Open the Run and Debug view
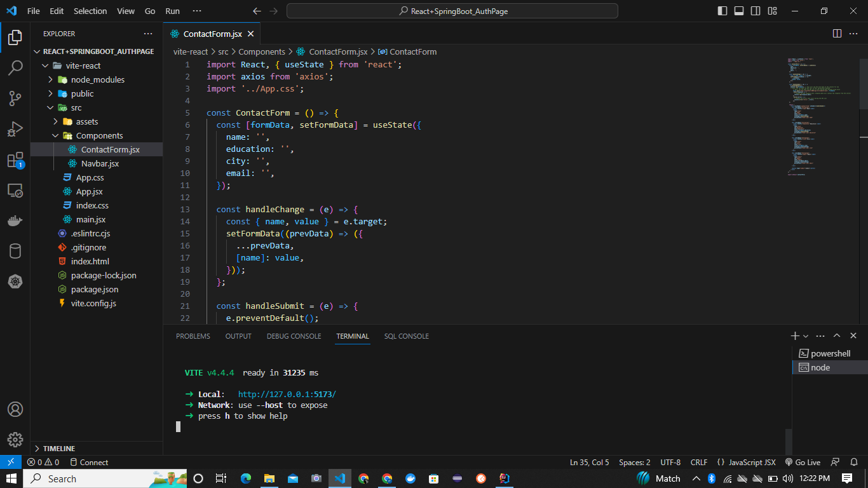Screen dimensions: 868x488 coord(15,129)
